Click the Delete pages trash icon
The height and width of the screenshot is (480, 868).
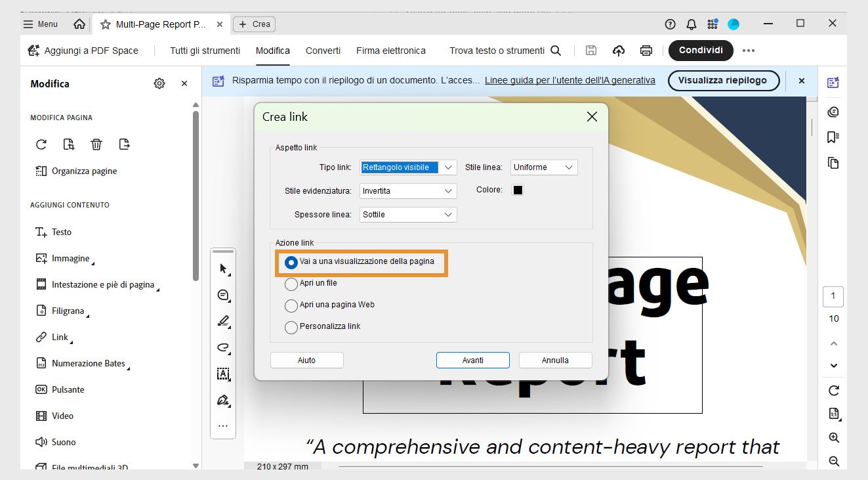click(96, 144)
